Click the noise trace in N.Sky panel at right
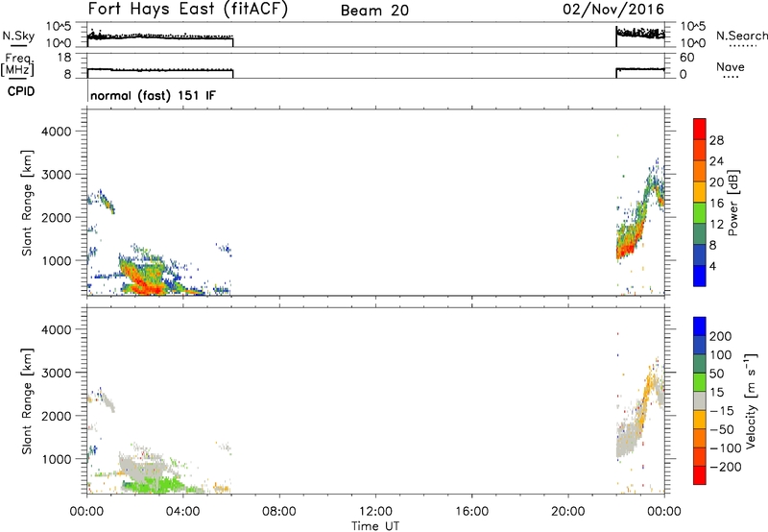768x532 pixels. [639, 34]
